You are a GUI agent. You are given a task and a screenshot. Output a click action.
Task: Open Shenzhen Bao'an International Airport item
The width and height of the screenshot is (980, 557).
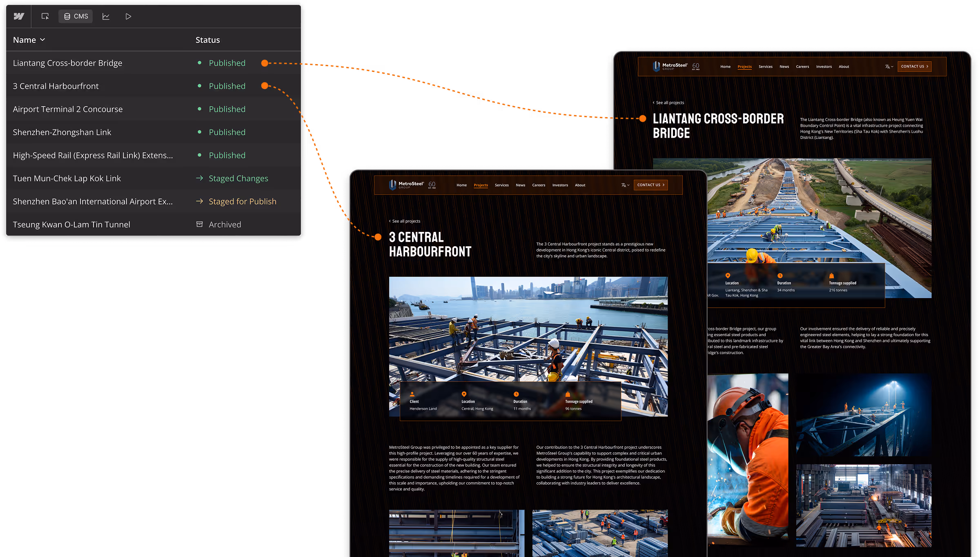(93, 201)
